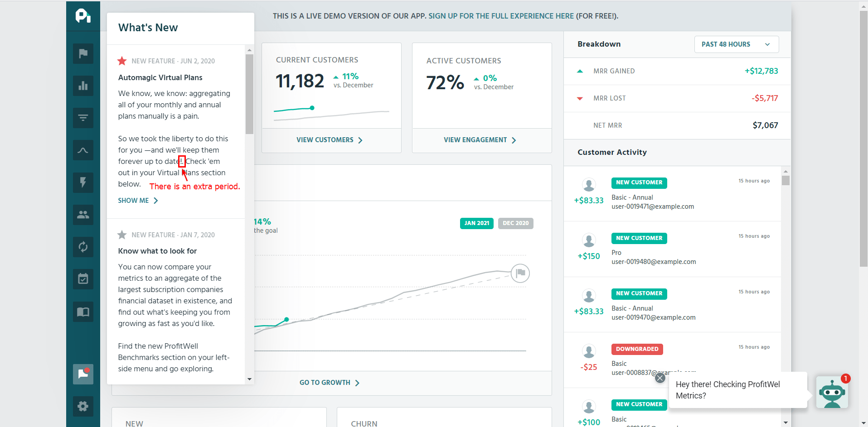868x427 pixels.
Task: Open the chat bot robot avatar
Action: coord(832,392)
